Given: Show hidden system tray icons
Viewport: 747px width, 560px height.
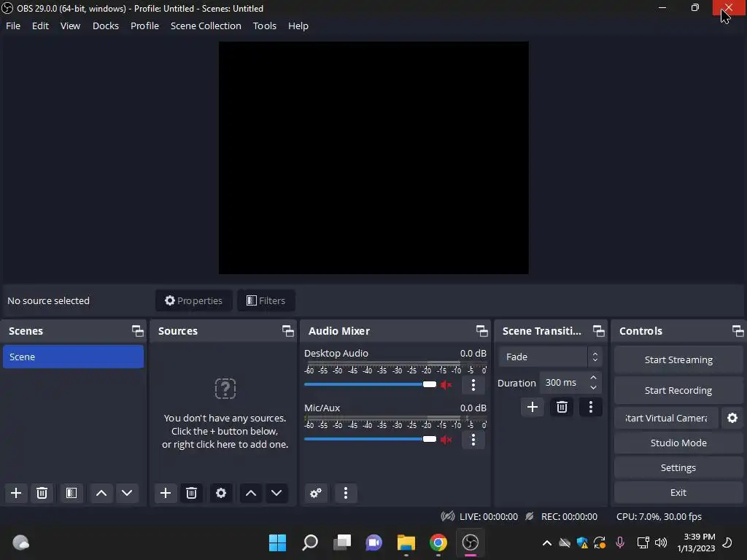Looking at the screenshot, I should click(x=547, y=542).
